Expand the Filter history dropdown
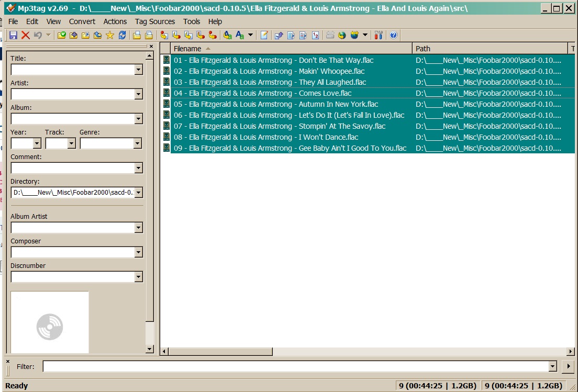Viewport: 578px width, 392px height. 552,367
